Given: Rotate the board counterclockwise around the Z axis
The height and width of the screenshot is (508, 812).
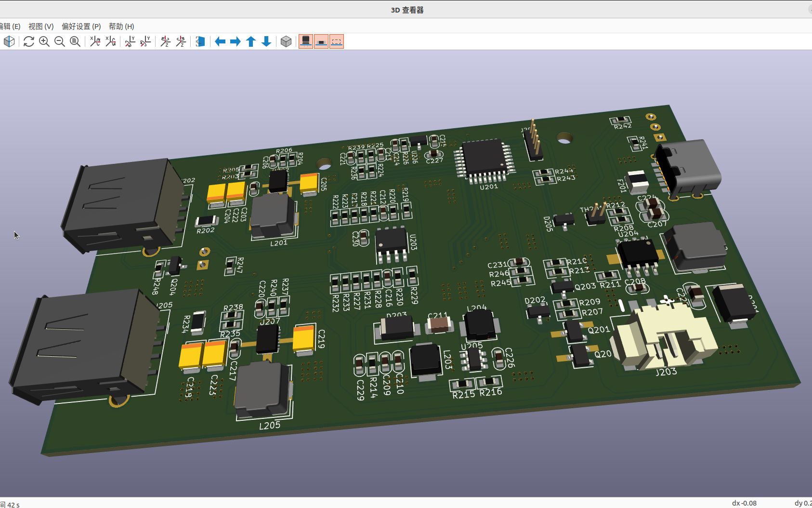Looking at the screenshot, I should (181, 41).
